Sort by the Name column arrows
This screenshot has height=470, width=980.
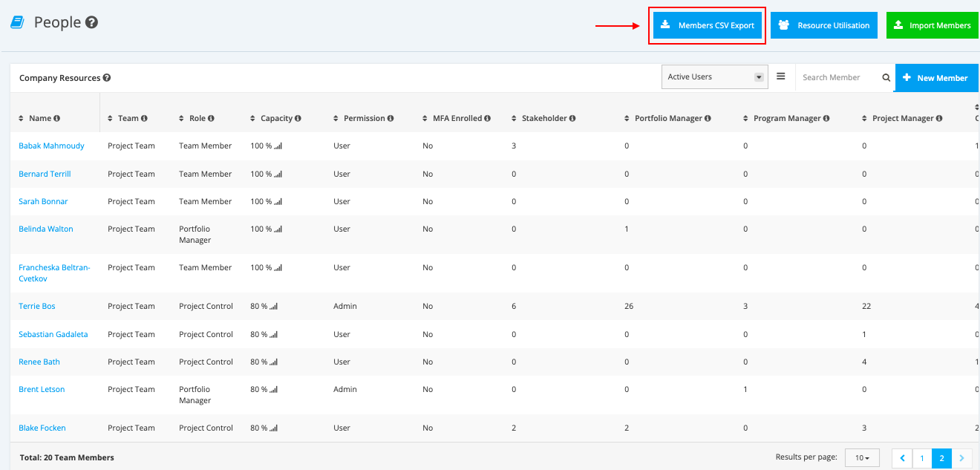tap(22, 118)
